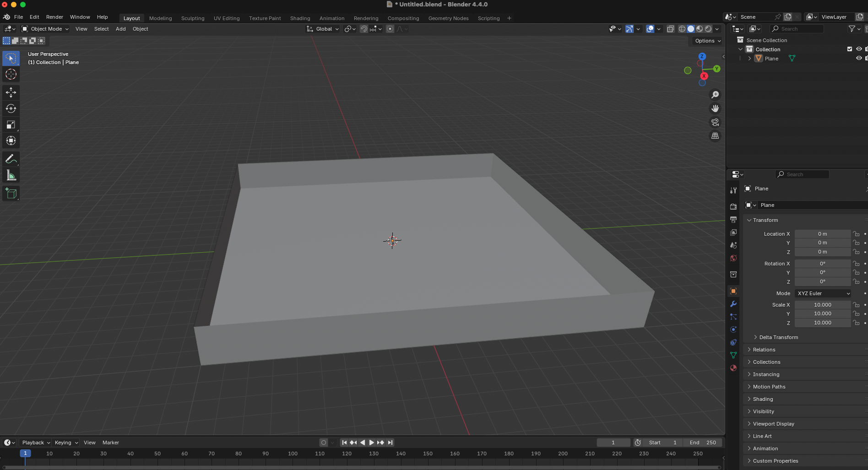Expand the Relations panel
The width and height of the screenshot is (868, 470).
(764, 350)
